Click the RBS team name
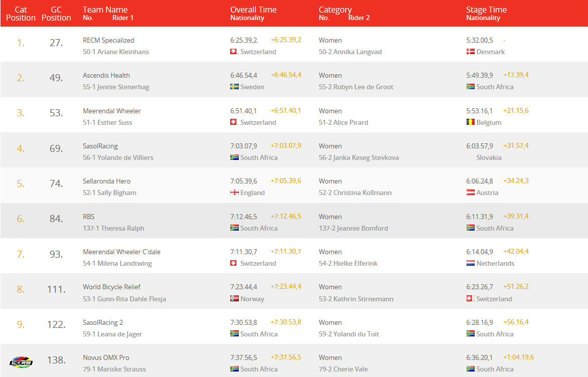The image size is (588, 377). pos(88,217)
